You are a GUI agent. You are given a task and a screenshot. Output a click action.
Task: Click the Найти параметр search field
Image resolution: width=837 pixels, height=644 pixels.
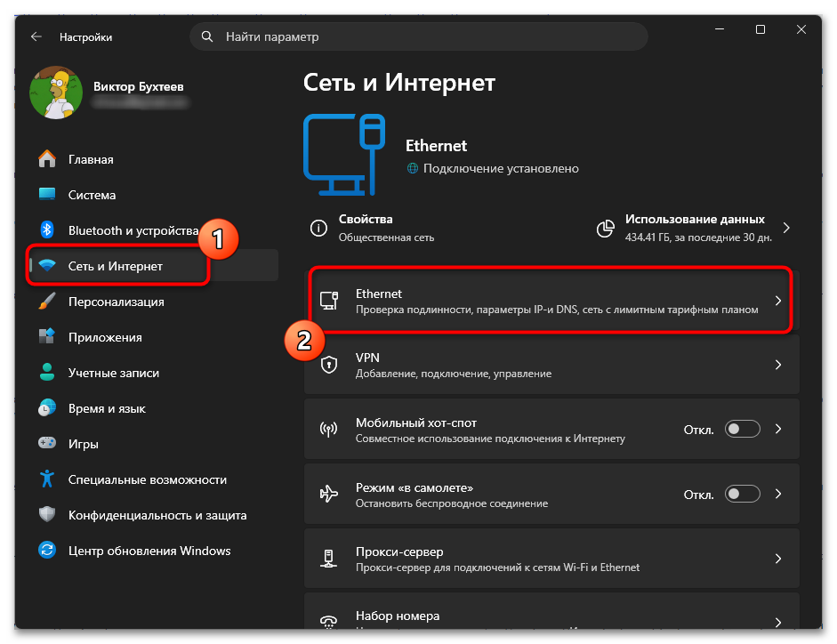click(419, 36)
